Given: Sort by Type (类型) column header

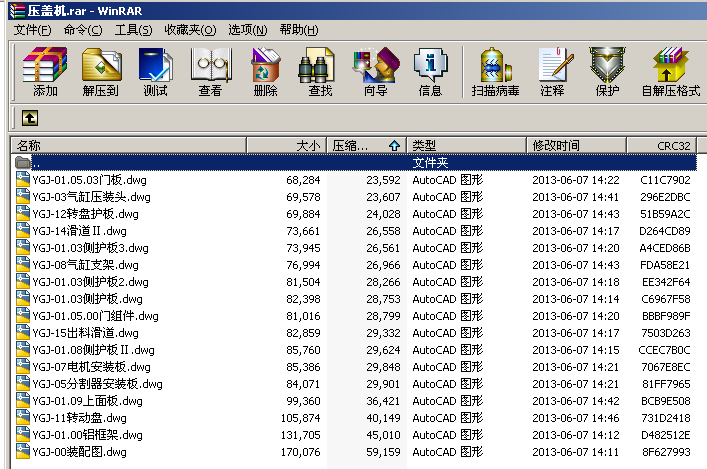Looking at the screenshot, I should tap(466, 145).
